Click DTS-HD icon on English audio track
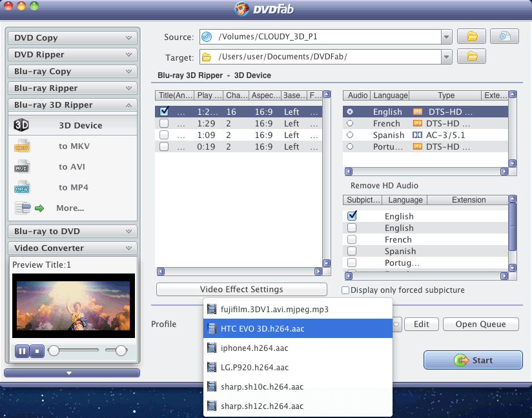 click(x=417, y=112)
